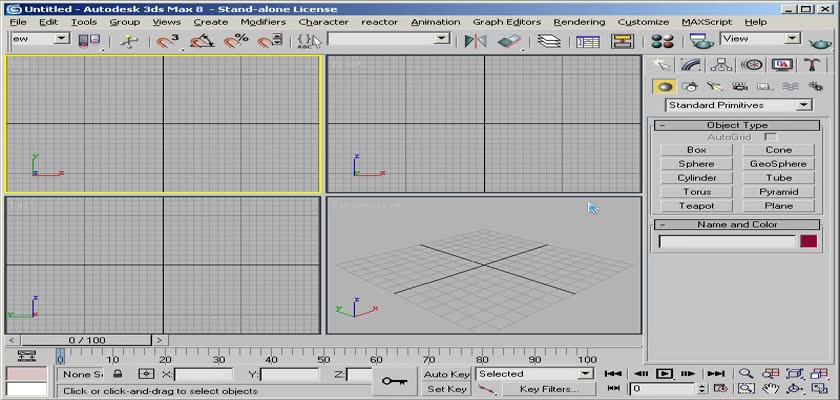Click the Box primitive button
840x400 pixels.
pos(696,150)
